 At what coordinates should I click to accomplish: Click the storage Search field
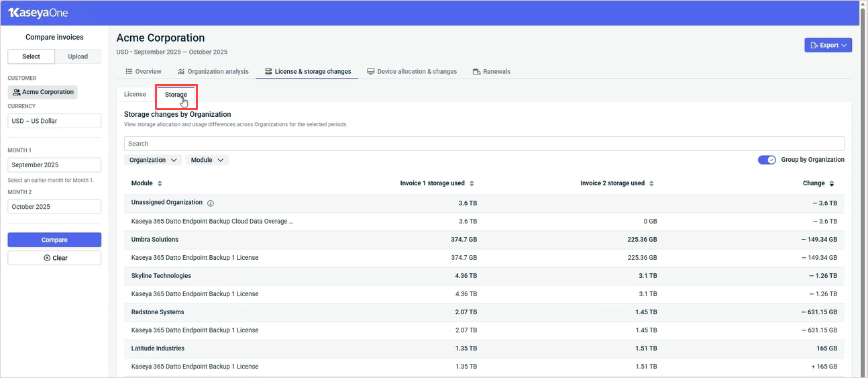[484, 144]
